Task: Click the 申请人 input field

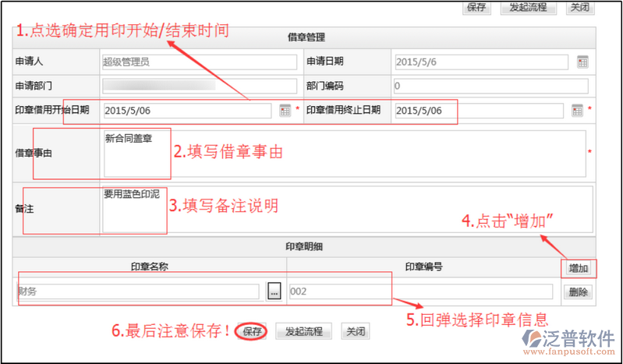Action: 199,62
